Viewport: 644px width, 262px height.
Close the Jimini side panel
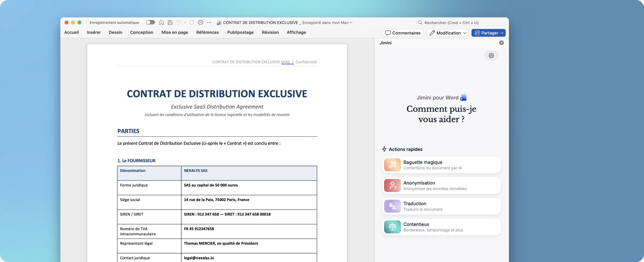coord(501,43)
